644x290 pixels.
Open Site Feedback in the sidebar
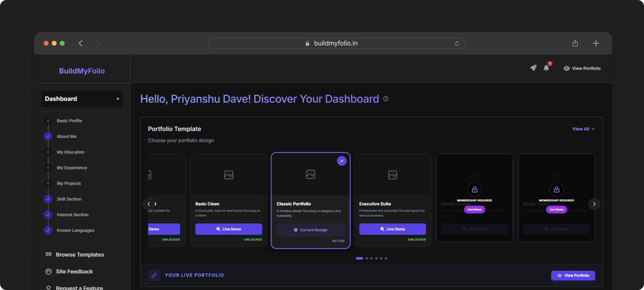(x=74, y=271)
